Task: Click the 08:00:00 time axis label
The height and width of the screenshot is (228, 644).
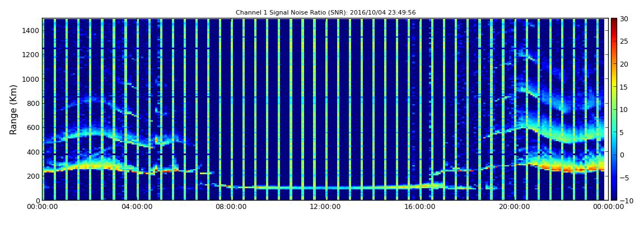Action: tap(231, 207)
